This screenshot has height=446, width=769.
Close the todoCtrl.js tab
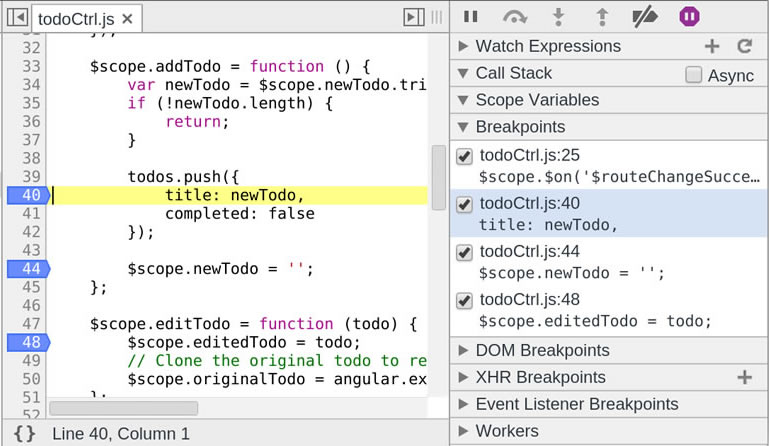[126, 19]
